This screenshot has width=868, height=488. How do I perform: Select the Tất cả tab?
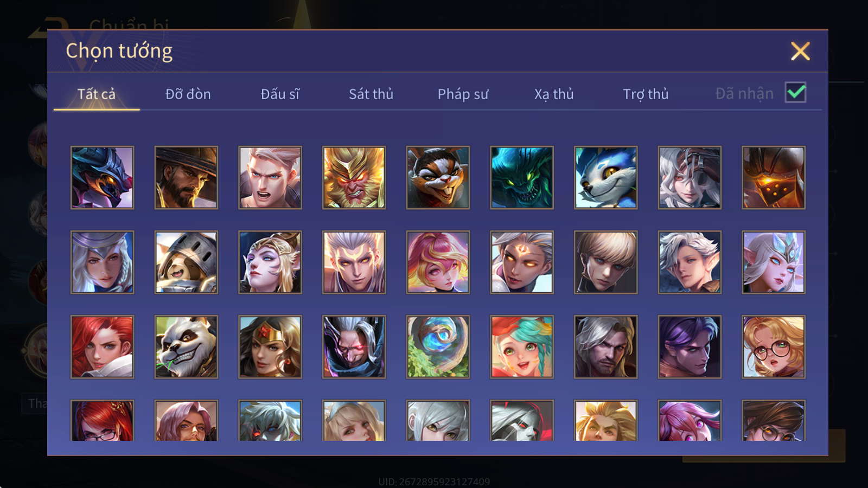coord(97,94)
